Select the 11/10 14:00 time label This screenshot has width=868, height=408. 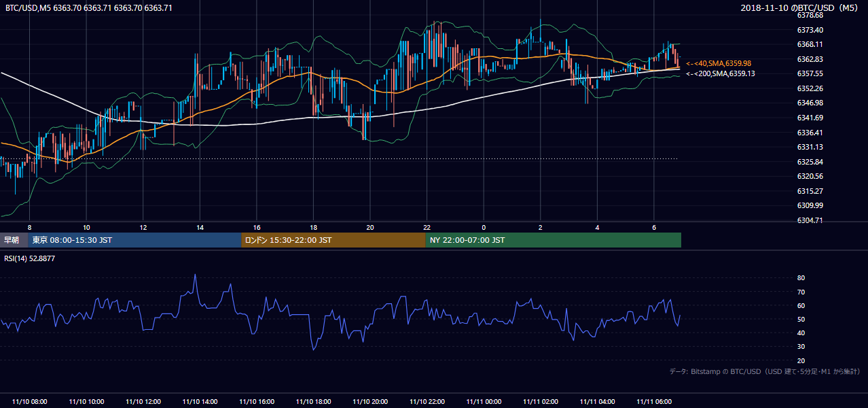(x=200, y=402)
